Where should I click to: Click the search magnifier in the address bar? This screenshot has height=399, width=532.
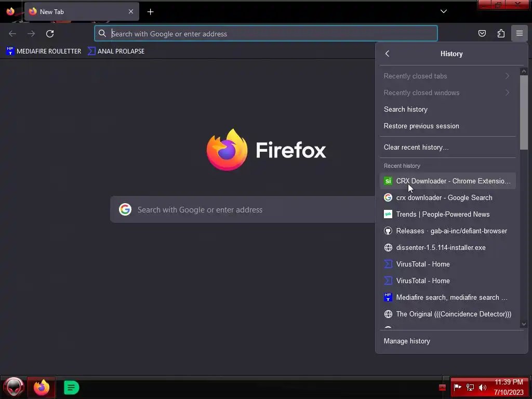click(x=102, y=33)
